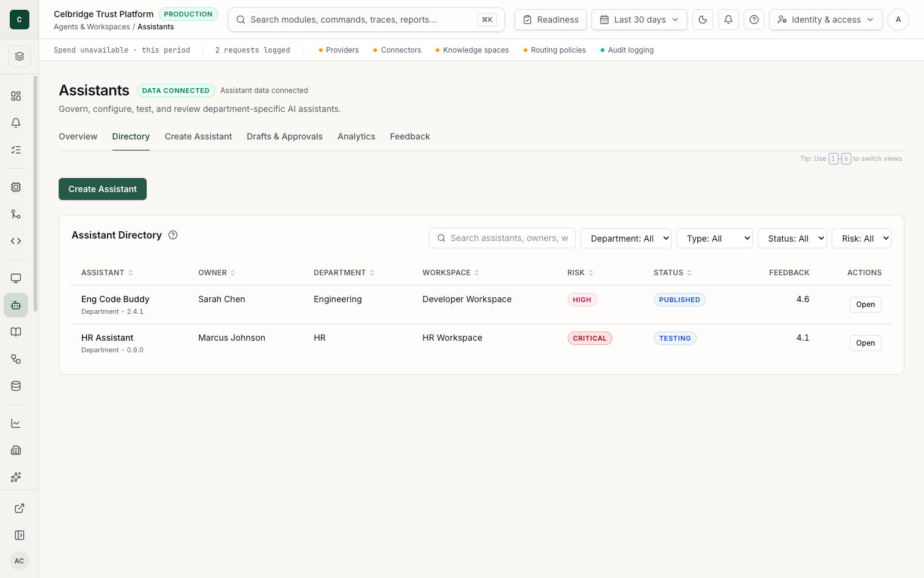Open the line chart analytics icon
Viewport: 924px width, 578px height.
pyautogui.click(x=16, y=423)
